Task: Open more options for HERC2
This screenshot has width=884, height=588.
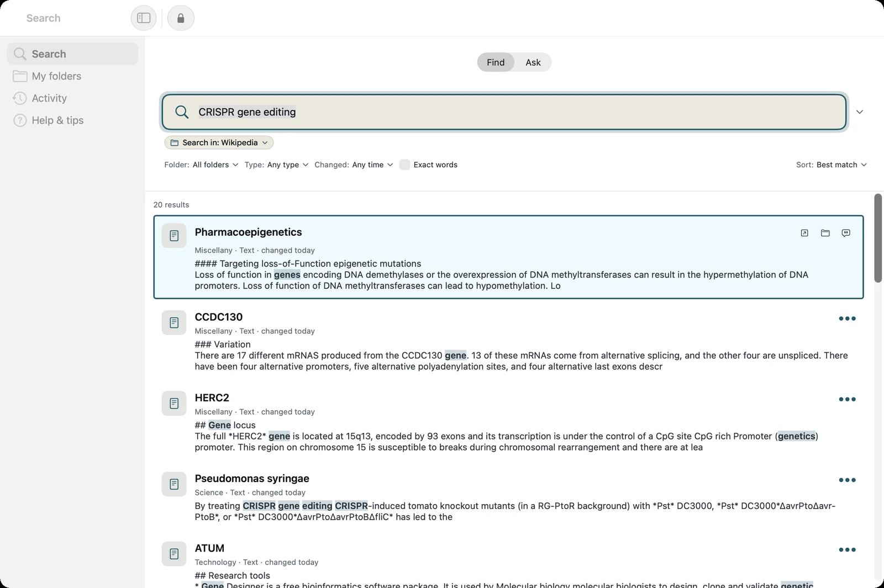Action: (847, 399)
